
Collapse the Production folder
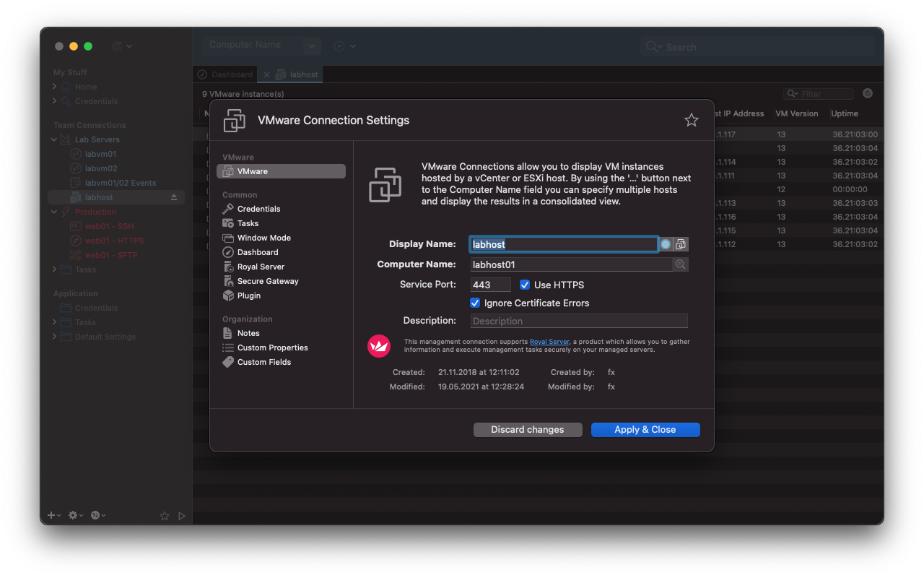click(53, 211)
